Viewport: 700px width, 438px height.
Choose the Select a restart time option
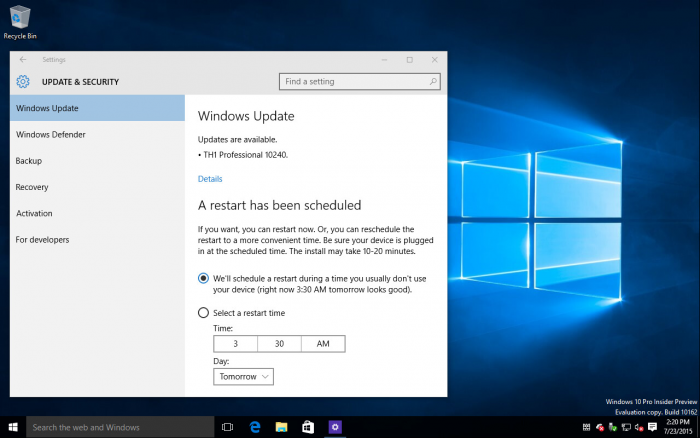pyautogui.click(x=203, y=313)
